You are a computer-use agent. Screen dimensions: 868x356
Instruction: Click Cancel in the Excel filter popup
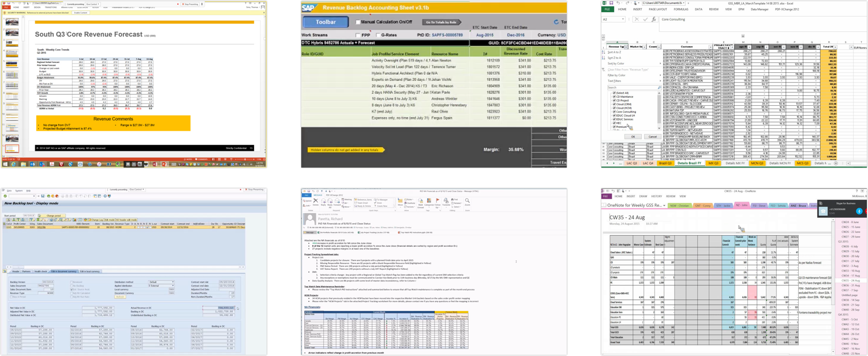(652, 137)
